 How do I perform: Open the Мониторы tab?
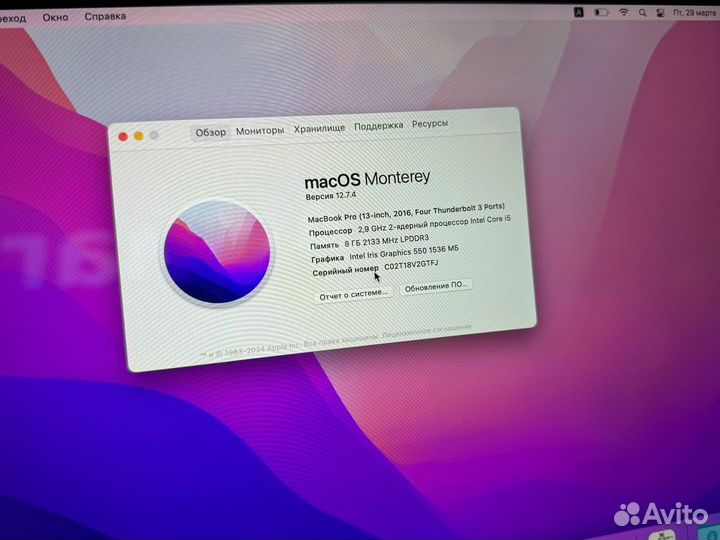point(260,131)
